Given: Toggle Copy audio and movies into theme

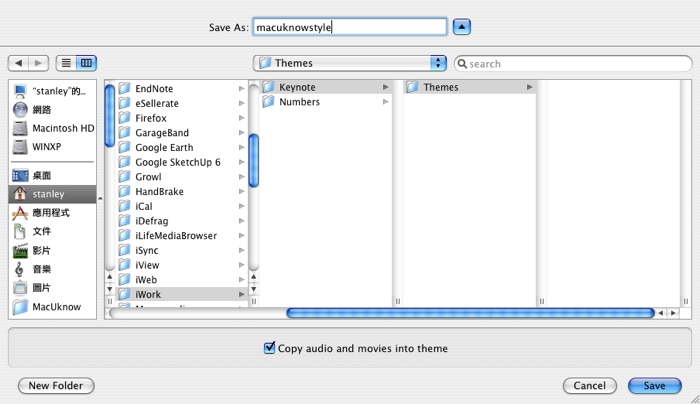Looking at the screenshot, I should click(269, 348).
